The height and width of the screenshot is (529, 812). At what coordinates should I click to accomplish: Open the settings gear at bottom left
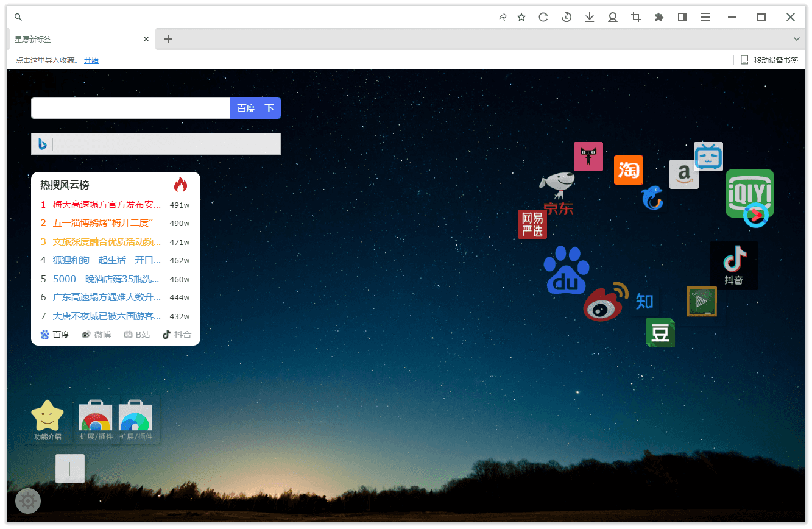28,501
